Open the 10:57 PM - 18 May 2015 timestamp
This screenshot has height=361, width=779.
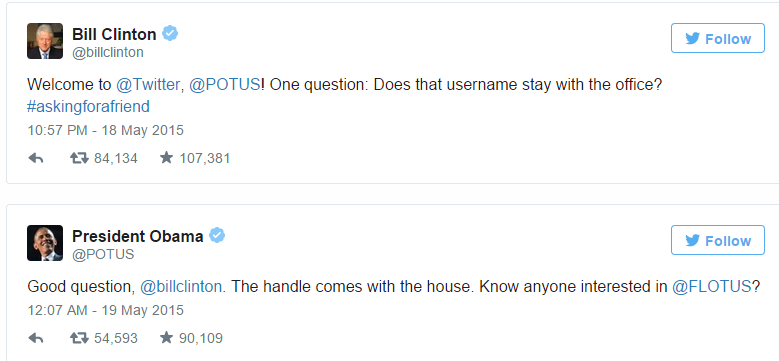coord(105,131)
